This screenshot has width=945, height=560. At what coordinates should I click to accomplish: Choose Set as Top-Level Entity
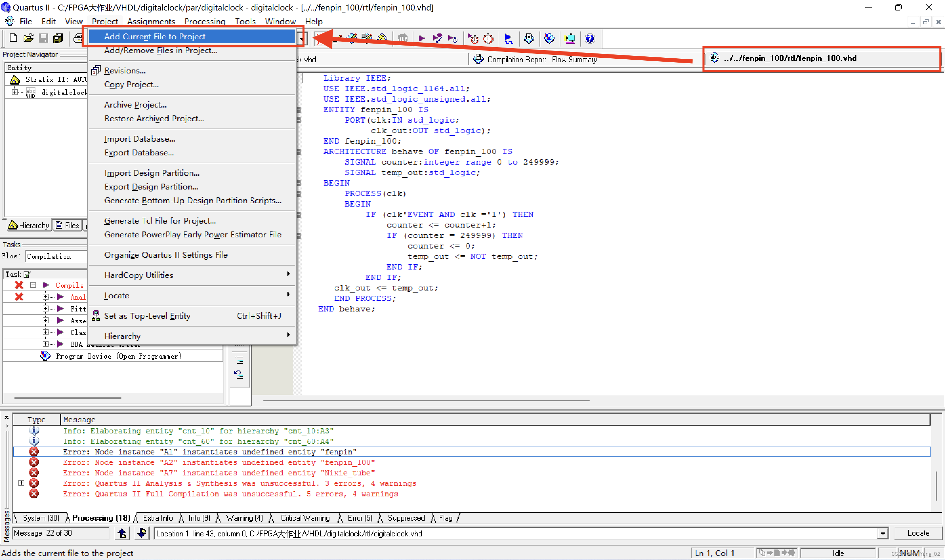pyautogui.click(x=147, y=316)
